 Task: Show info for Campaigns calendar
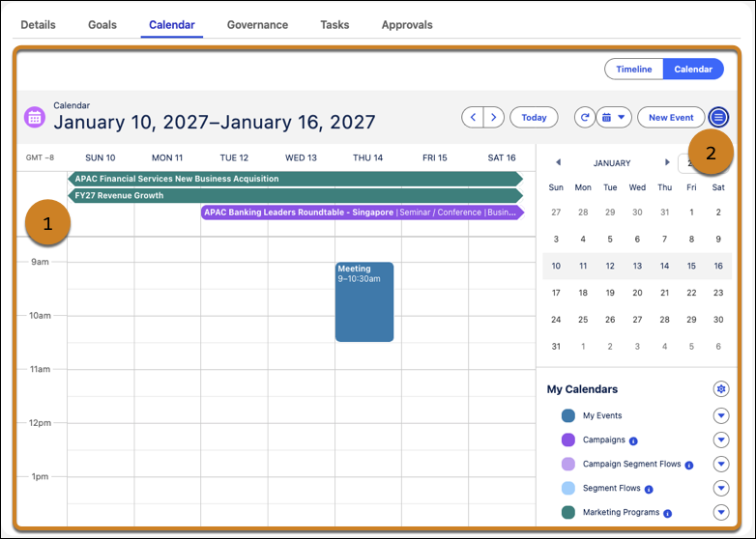(633, 441)
